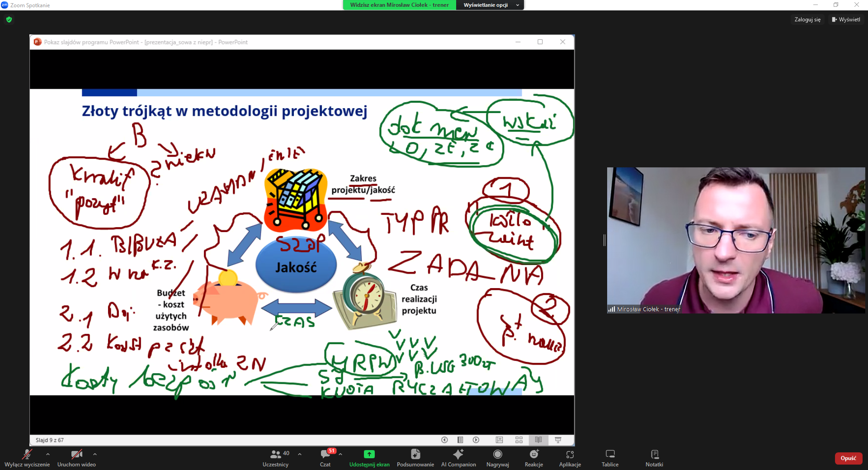868x470 pixels.
Task: Open the Notatki notes panel
Action: (654, 457)
